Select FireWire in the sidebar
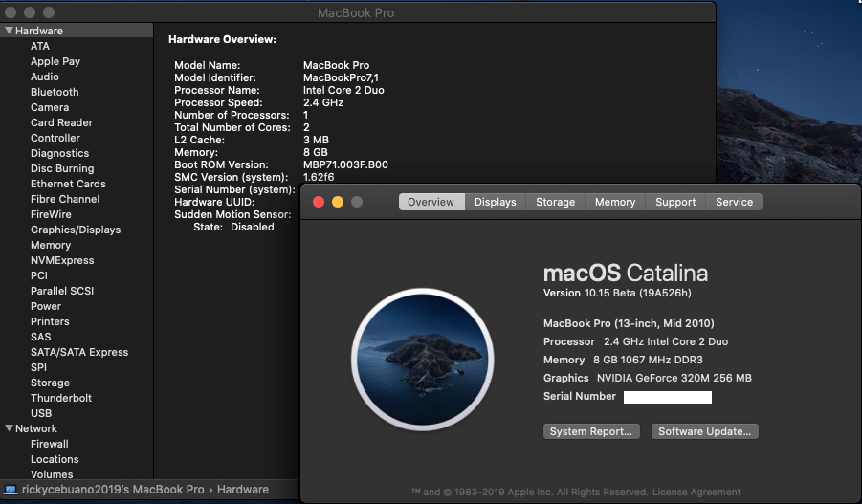862x504 pixels. pyautogui.click(x=51, y=214)
